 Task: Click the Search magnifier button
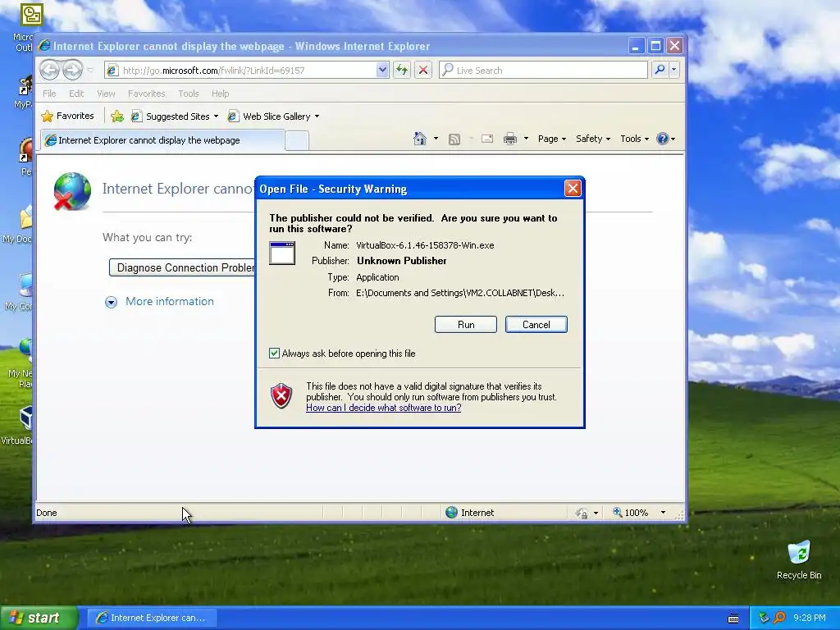660,70
